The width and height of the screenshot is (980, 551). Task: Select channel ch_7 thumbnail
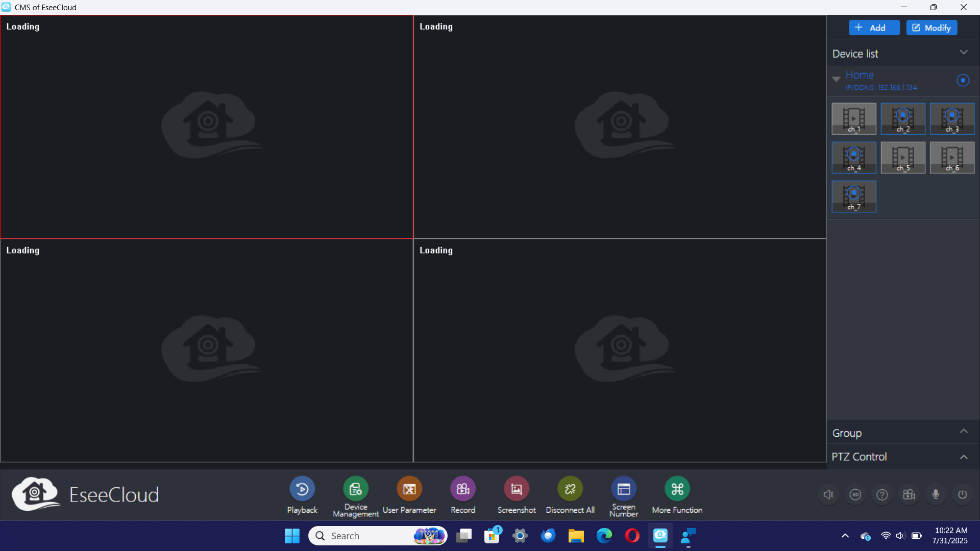tap(854, 196)
